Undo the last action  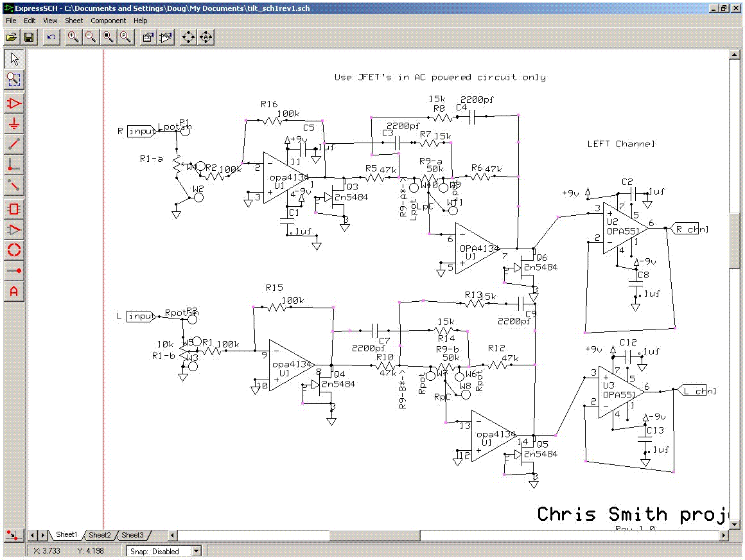point(51,37)
